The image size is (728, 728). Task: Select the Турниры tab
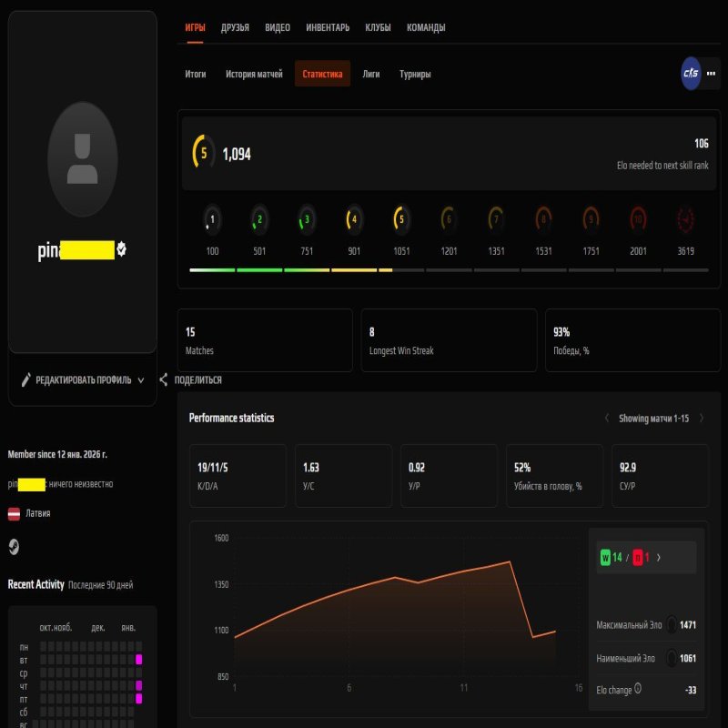click(x=415, y=74)
